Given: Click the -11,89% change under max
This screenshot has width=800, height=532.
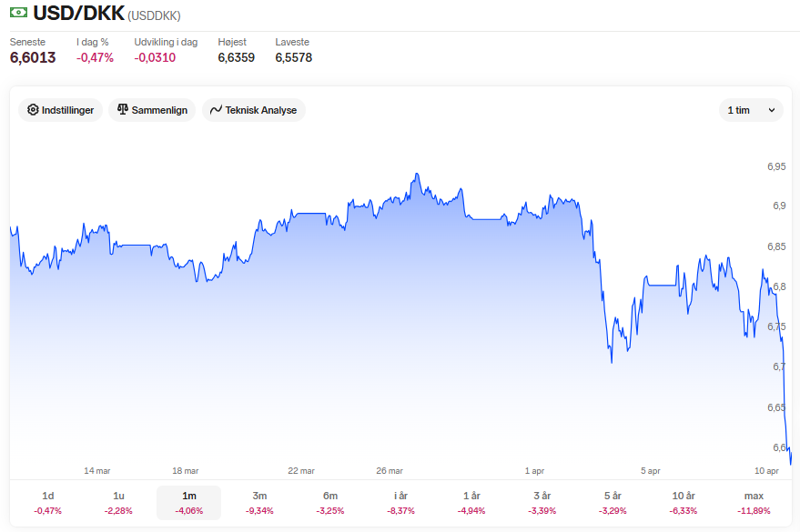Looking at the screenshot, I should 754,510.
